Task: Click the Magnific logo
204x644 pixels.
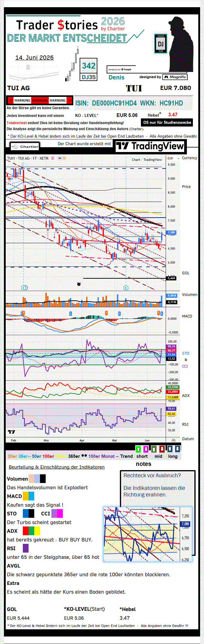Action: (x=175, y=77)
